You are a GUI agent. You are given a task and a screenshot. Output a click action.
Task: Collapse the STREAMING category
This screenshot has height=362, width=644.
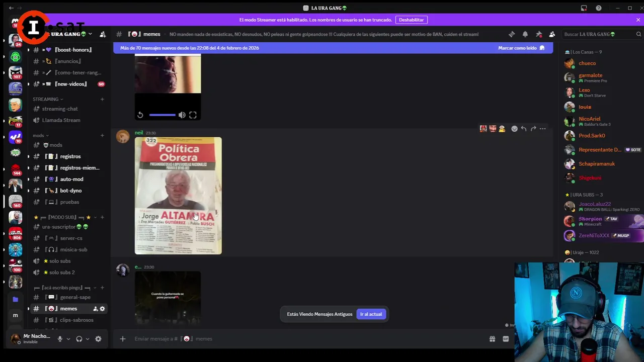[x=48, y=99]
